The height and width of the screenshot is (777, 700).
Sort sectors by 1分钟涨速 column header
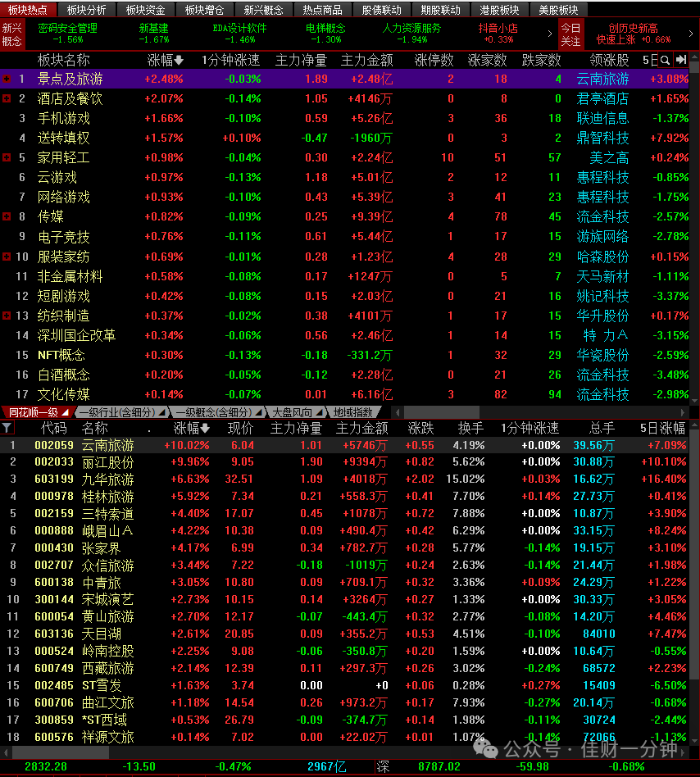pos(230,61)
